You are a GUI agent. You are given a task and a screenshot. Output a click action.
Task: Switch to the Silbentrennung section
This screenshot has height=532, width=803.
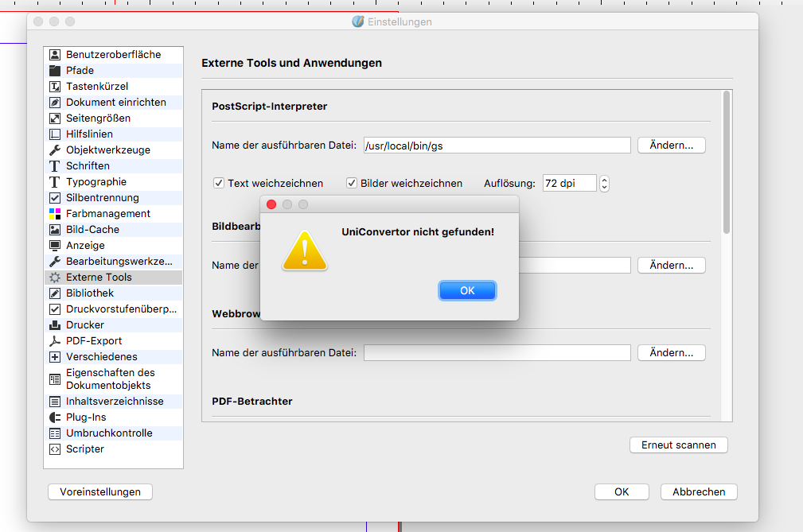pyautogui.click(x=102, y=198)
